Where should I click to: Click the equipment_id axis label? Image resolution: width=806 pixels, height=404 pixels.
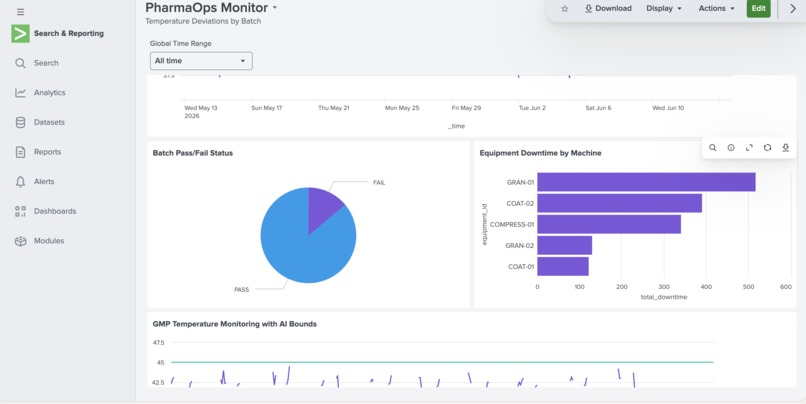point(484,225)
